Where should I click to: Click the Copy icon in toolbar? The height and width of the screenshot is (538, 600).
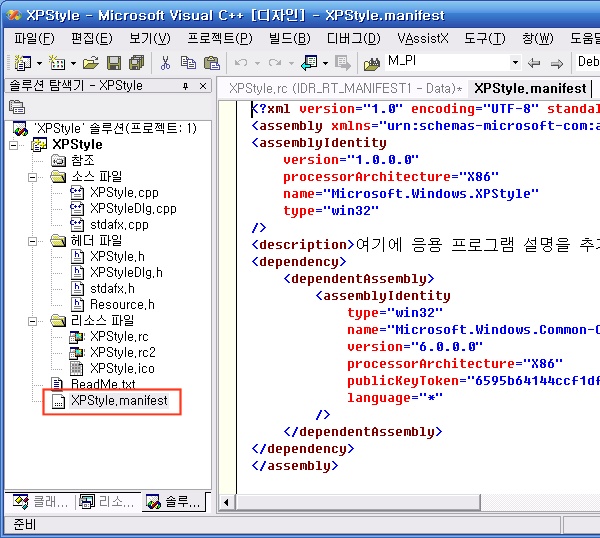[x=188, y=63]
